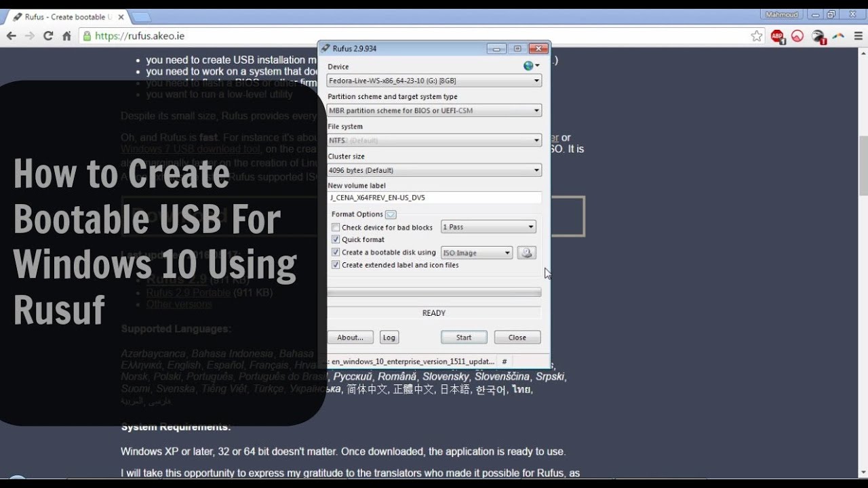Screen dimensions: 868x488
Task: Open the File system NTFS dropdown
Action: [434, 140]
